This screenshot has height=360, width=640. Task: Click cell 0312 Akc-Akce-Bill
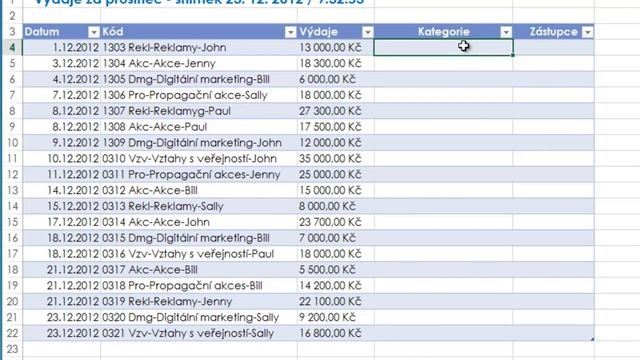pyautogui.click(x=199, y=190)
